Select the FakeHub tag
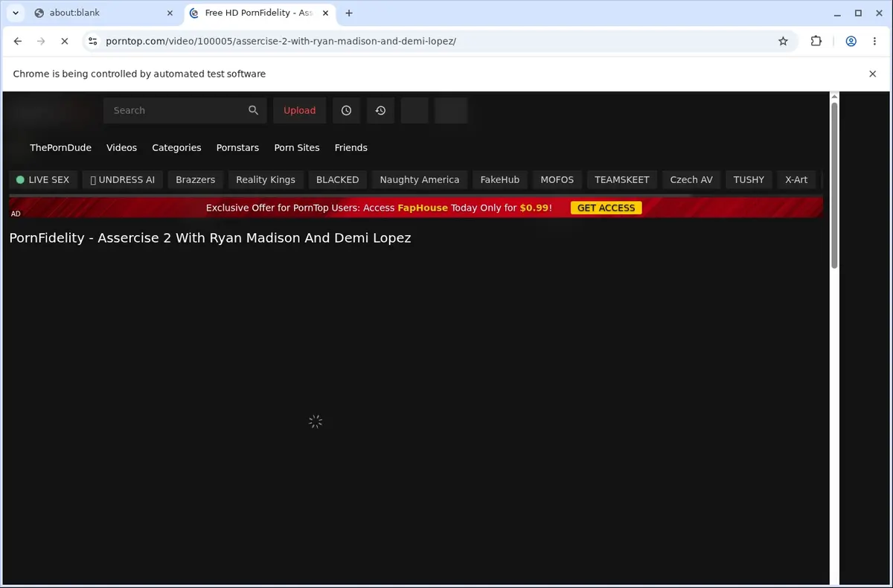 click(x=500, y=179)
